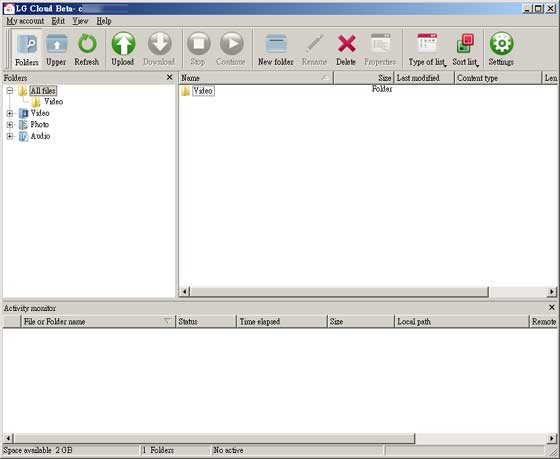Click No active status text
This screenshot has width=560, height=459.
click(228, 450)
